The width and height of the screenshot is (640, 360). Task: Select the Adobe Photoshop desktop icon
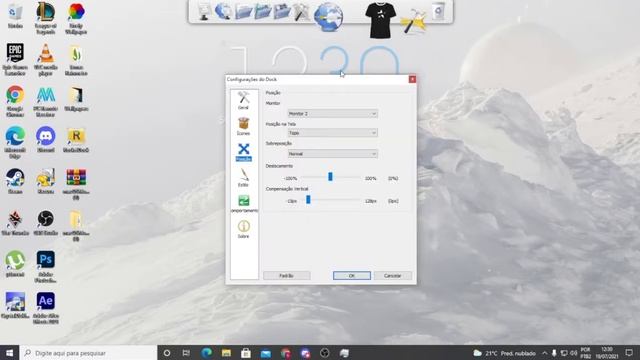(x=45, y=267)
